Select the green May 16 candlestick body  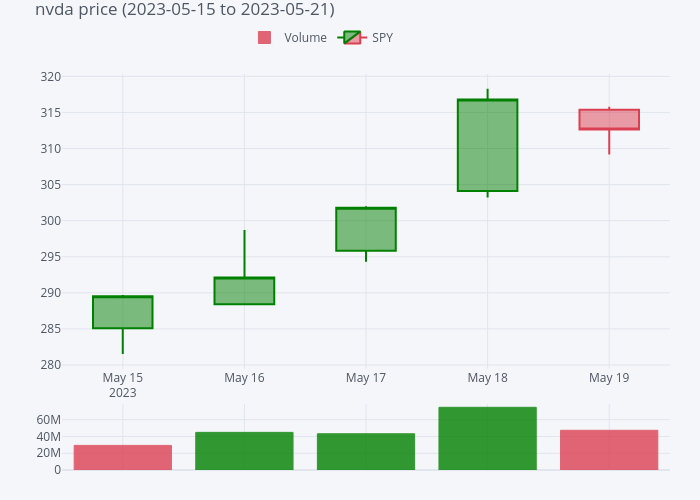pyautogui.click(x=244, y=291)
